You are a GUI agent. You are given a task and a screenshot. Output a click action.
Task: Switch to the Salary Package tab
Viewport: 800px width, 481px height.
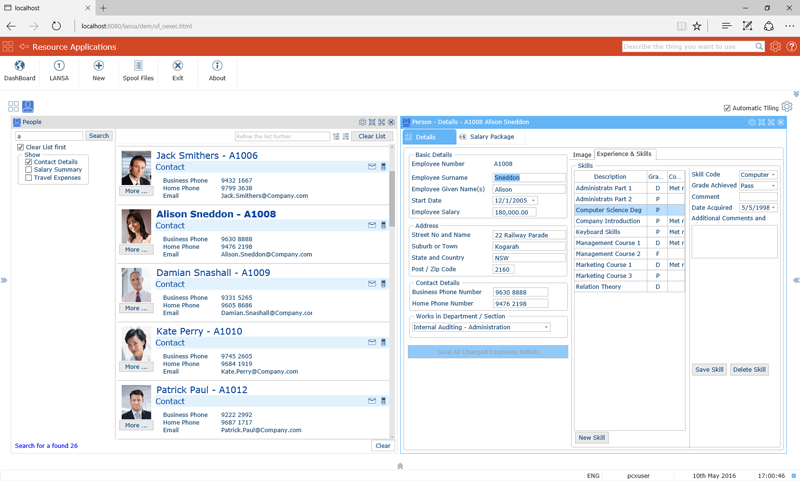[487, 137]
